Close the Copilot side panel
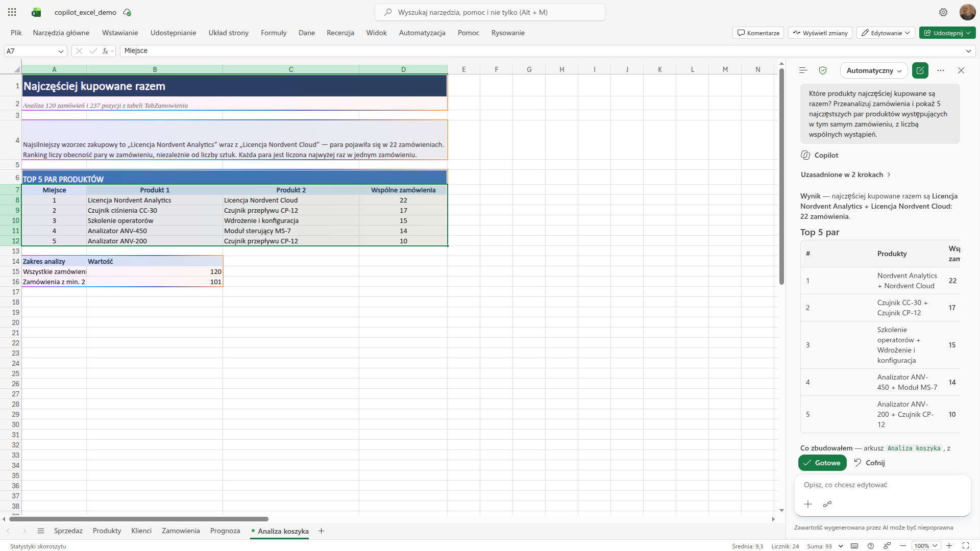The image size is (980, 551). [x=961, y=70]
